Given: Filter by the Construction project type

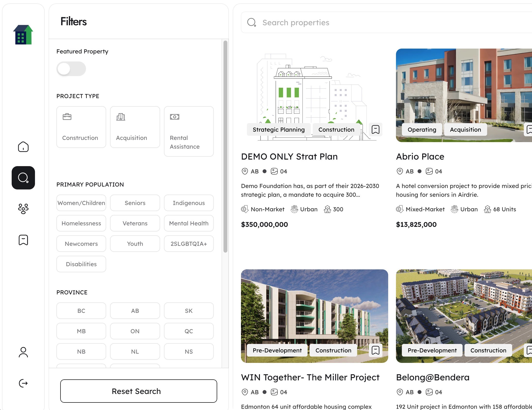Looking at the screenshot, I should click(81, 127).
